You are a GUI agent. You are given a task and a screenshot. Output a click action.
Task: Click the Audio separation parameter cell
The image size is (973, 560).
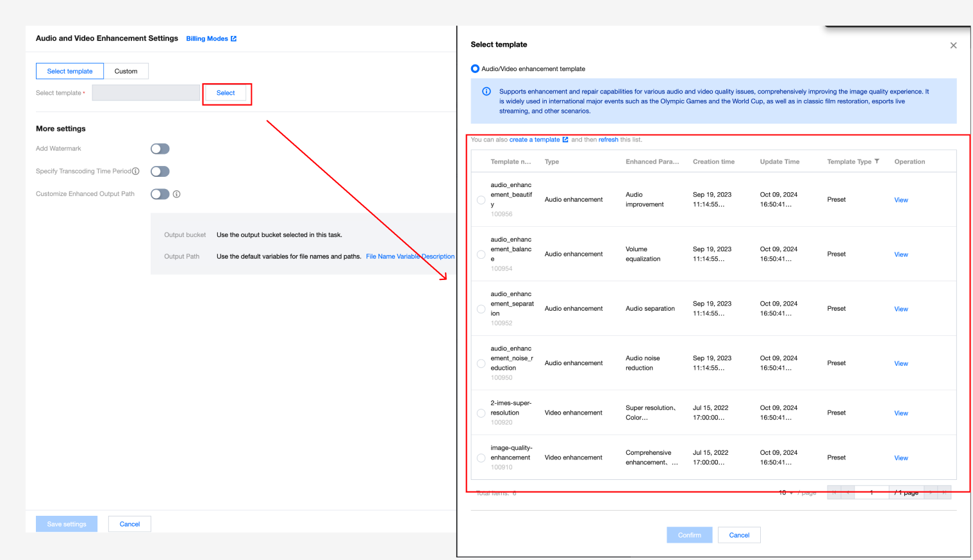(x=650, y=309)
